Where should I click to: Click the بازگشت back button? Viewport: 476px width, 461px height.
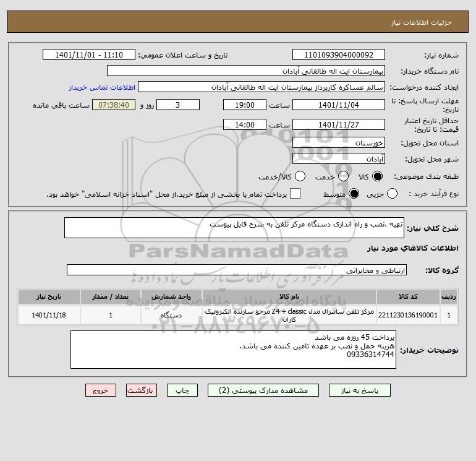[142, 390]
